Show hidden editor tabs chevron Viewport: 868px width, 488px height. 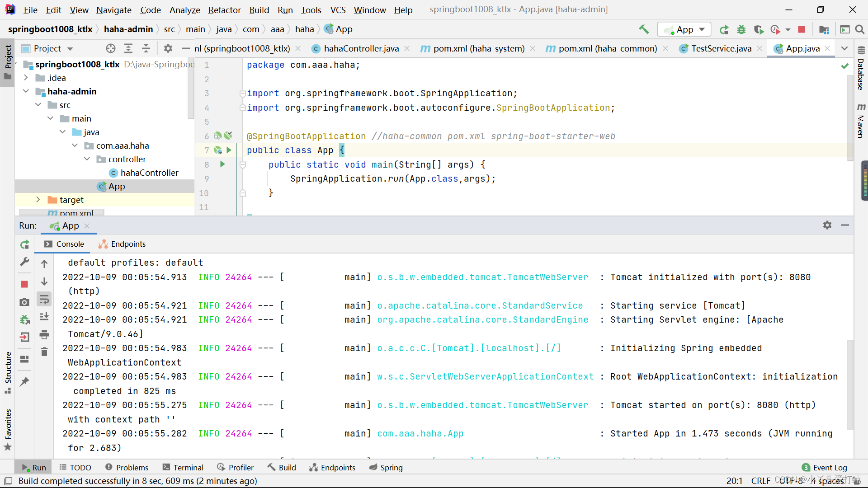(844, 48)
